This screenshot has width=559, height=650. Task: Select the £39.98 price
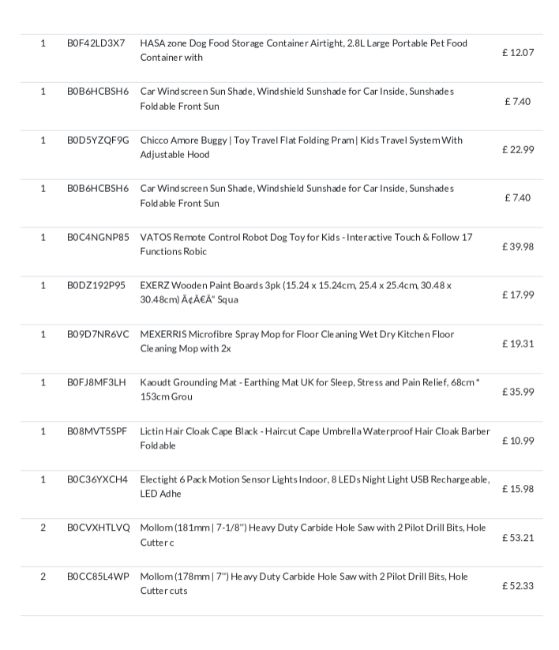point(518,247)
